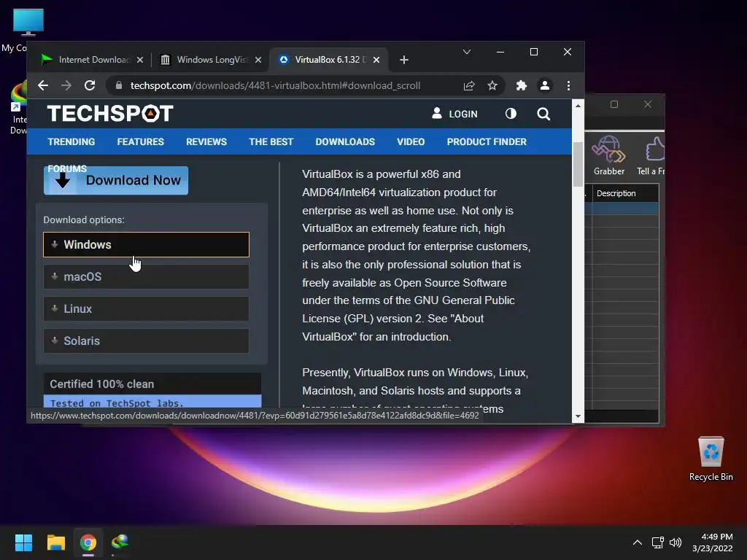Open the FEATURES menu
Screen dimensions: 747x560
141,142
